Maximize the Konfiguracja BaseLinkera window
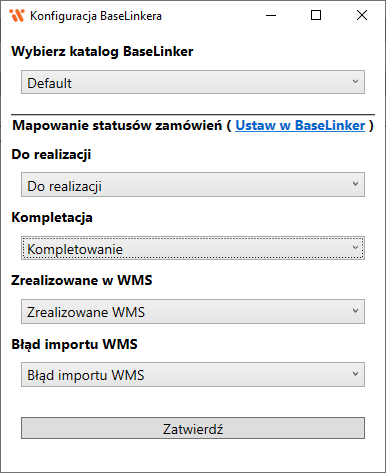This screenshot has width=386, height=473. (x=316, y=15)
